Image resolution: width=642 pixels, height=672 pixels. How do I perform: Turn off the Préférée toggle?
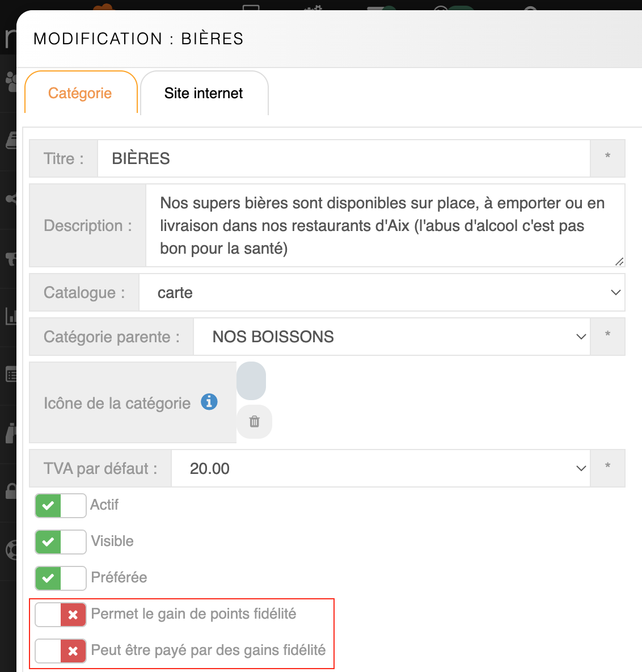coord(61,578)
